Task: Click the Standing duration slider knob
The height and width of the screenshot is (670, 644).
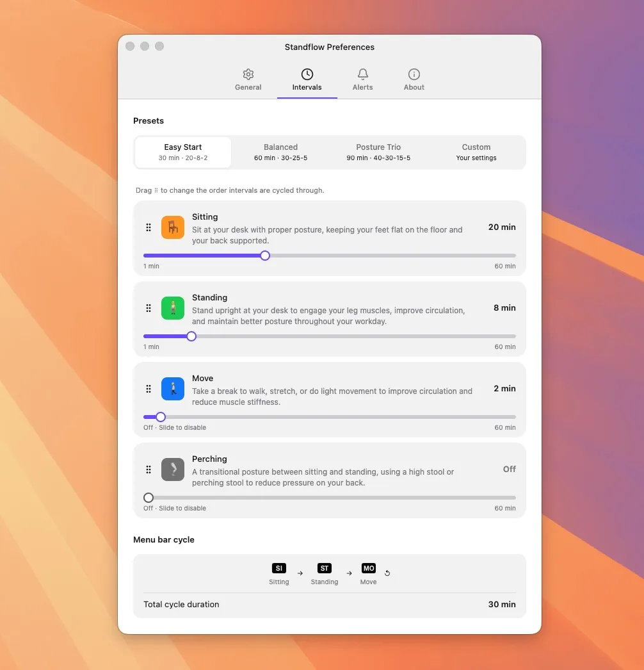Action: pos(191,336)
